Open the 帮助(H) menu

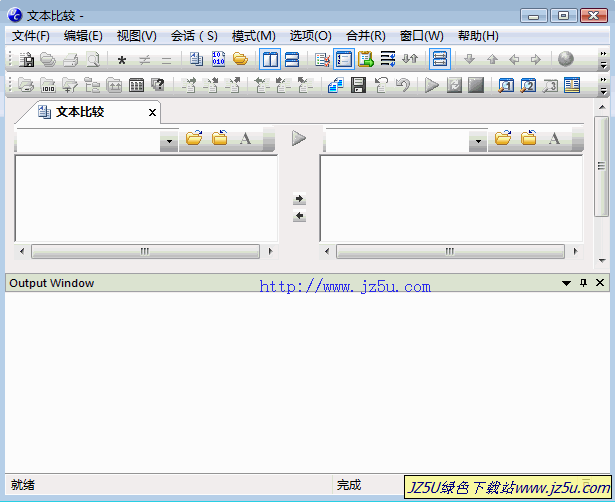pos(478,36)
